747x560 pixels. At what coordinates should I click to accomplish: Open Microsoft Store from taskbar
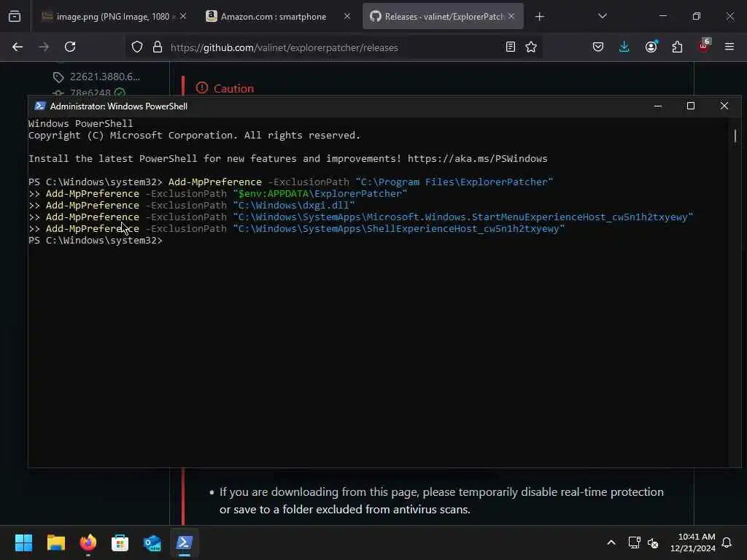coord(120,542)
